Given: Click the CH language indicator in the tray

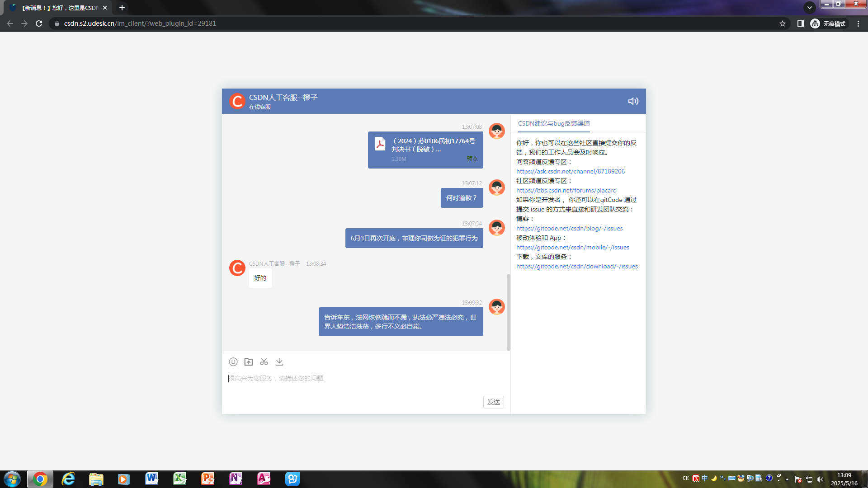Looking at the screenshot, I should pyautogui.click(x=686, y=479).
